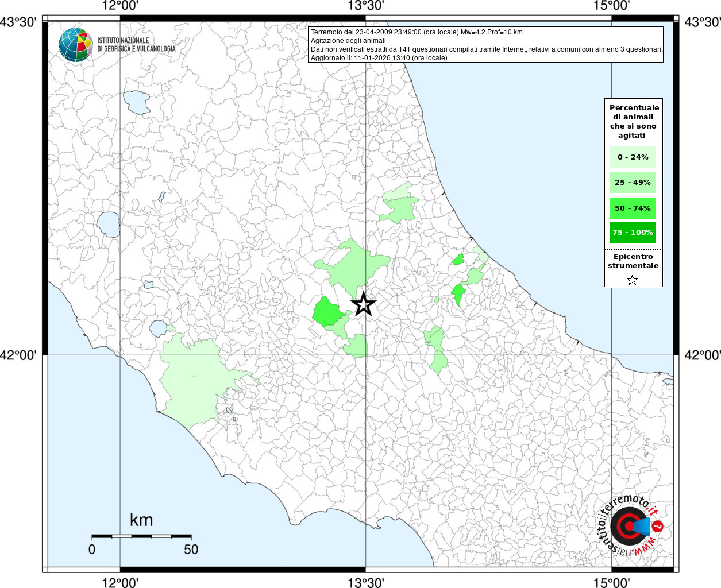Select the 75 - 100% legend swatch
The image size is (721, 588).
(633, 233)
